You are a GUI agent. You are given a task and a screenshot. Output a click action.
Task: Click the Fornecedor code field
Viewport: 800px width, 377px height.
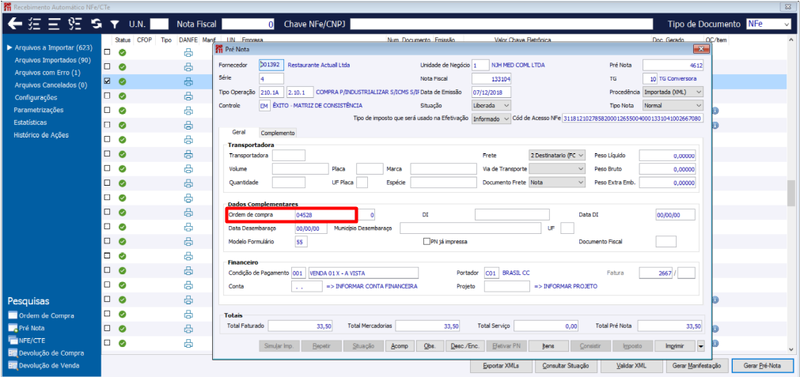pos(271,65)
